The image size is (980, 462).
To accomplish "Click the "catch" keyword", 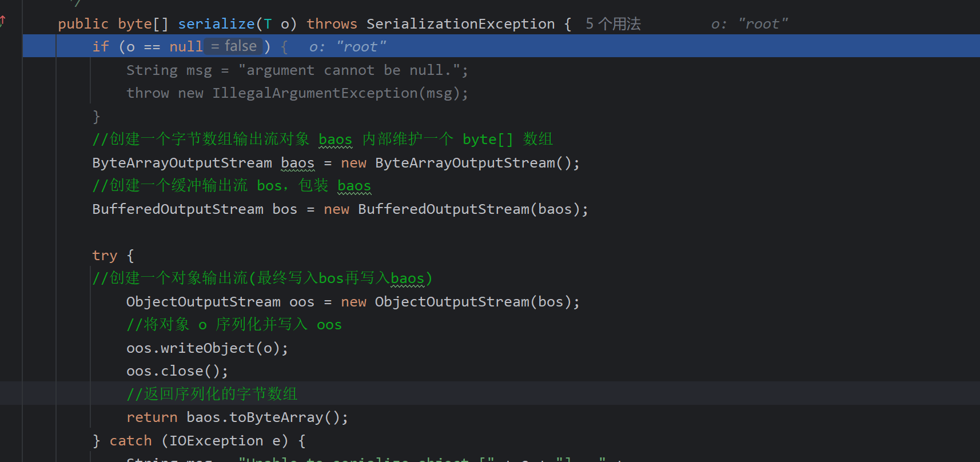I will pos(130,441).
